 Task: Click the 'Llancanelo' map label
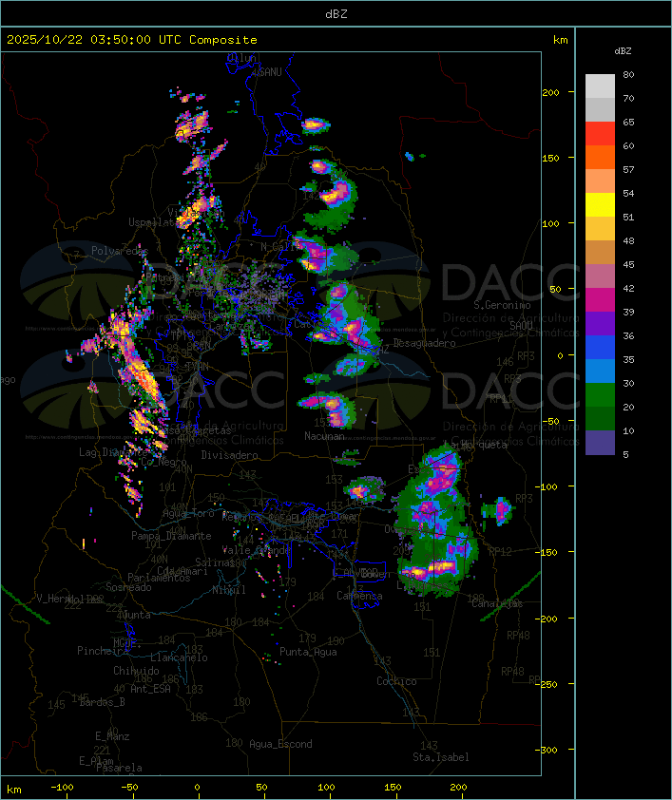pos(179,657)
